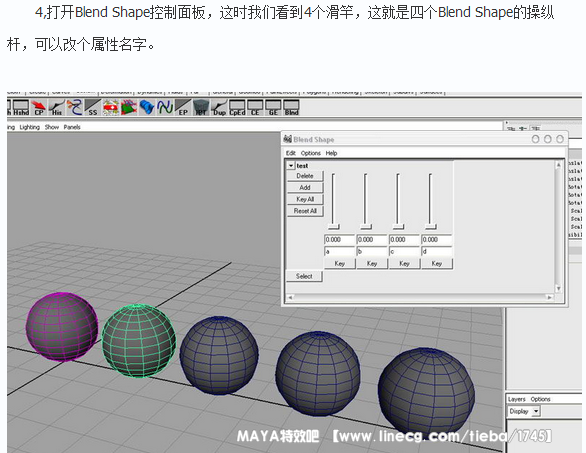Open the Help menu in Blend Shape window
This screenshot has height=453, width=586.
coord(331,153)
